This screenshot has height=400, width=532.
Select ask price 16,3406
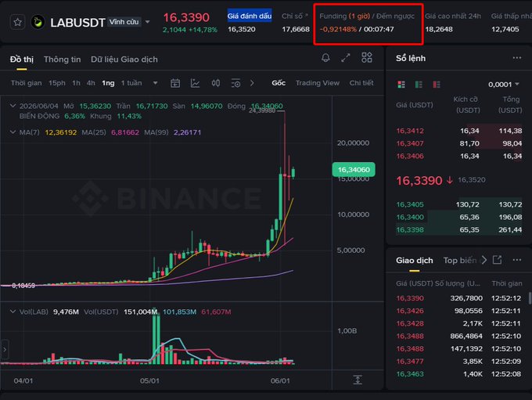pos(410,157)
